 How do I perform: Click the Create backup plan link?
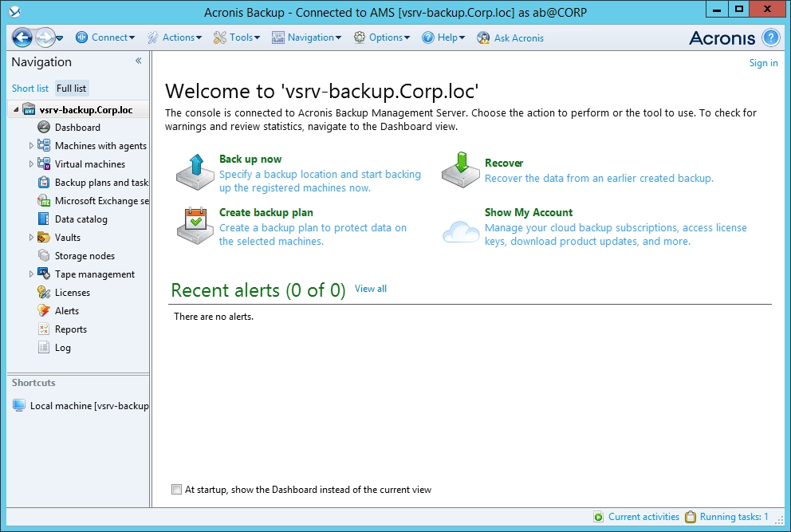[x=266, y=212]
